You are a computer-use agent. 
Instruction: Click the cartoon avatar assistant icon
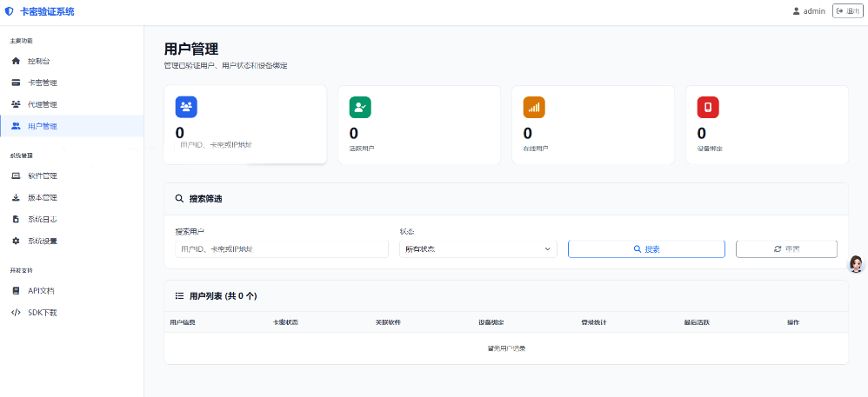click(x=856, y=264)
